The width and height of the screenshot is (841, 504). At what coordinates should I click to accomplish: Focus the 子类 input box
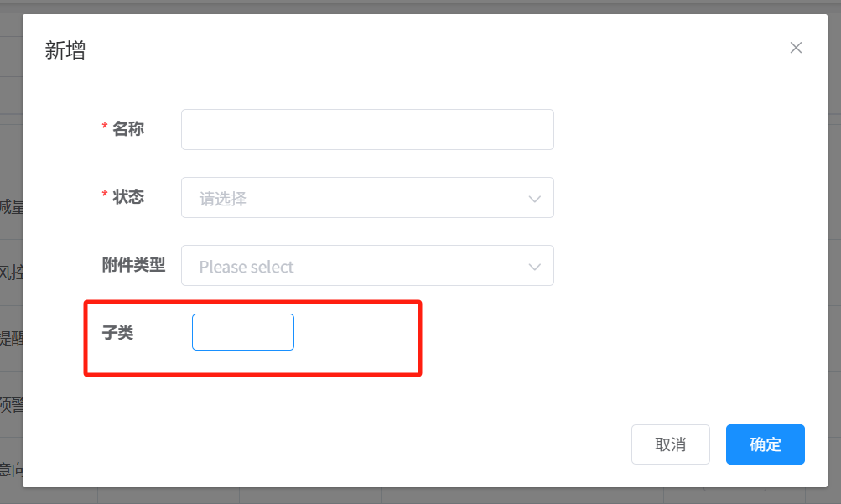(x=243, y=332)
